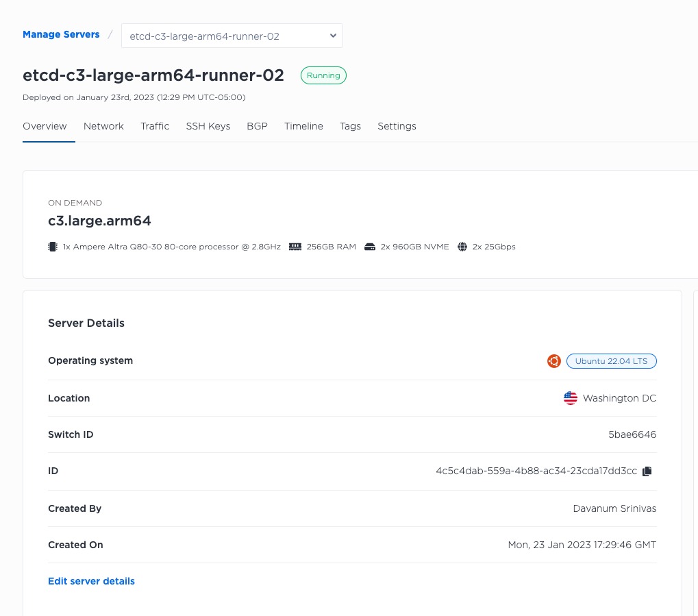The height and width of the screenshot is (616, 698).
Task: Select the server ID text 4c5c4dab-559a...
Action: (536, 471)
